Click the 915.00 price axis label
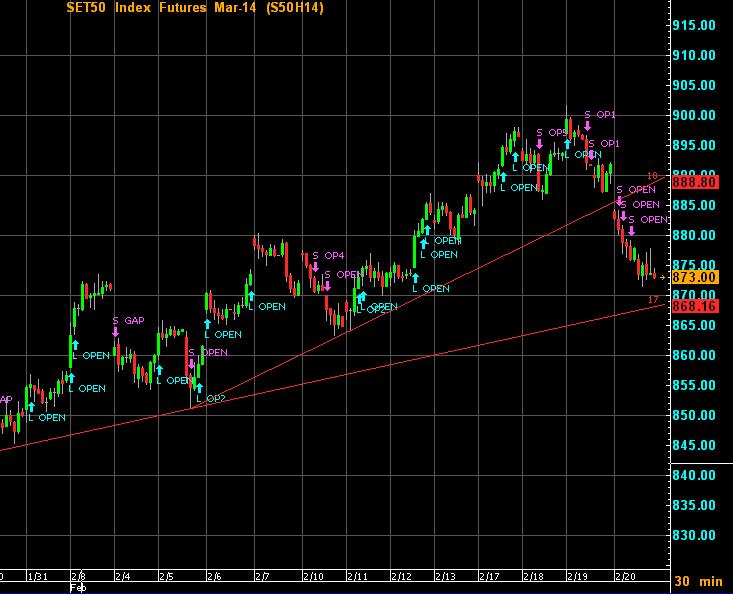Screen dimensions: 733x594 click(x=694, y=25)
